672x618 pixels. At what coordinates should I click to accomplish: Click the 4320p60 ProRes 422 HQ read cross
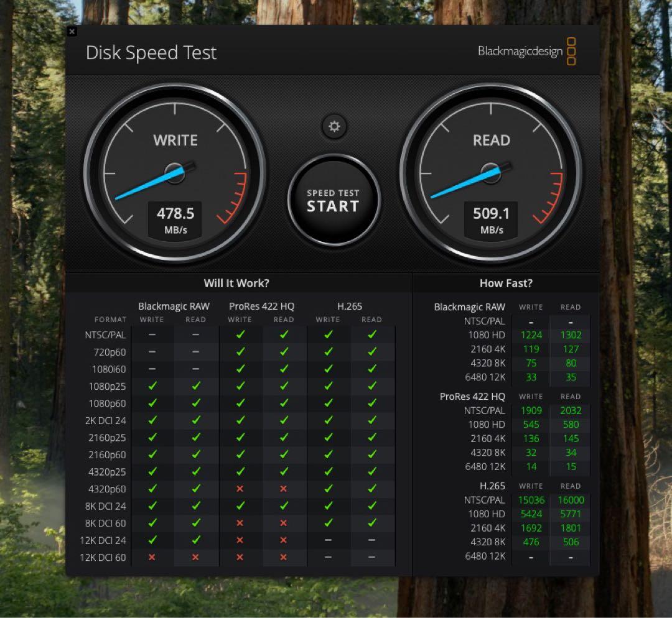point(284,489)
